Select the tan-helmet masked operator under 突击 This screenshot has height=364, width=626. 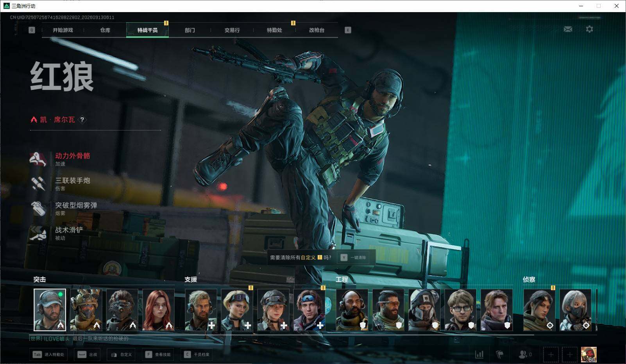(x=86, y=310)
